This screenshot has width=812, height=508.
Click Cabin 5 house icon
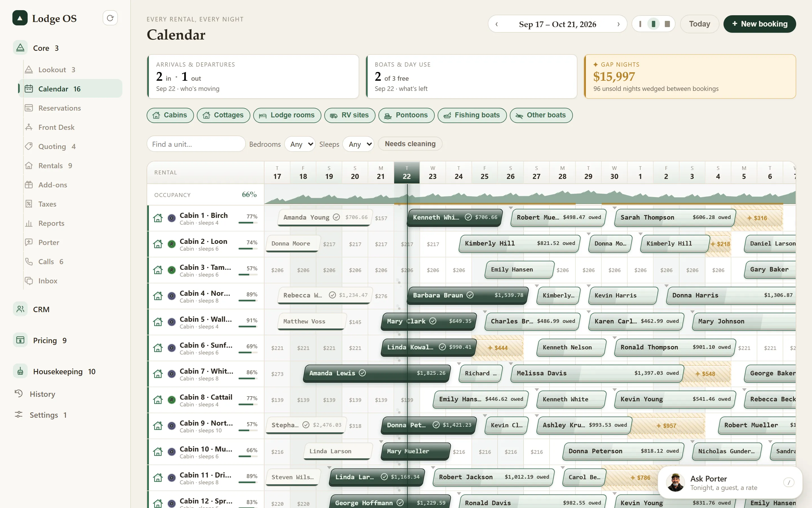pyautogui.click(x=158, y=322)
